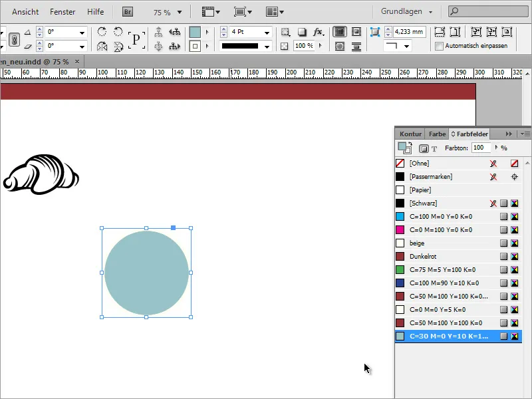
Task: Expand the fill color flyout arrow in control bar
Action: pos(207,32)
